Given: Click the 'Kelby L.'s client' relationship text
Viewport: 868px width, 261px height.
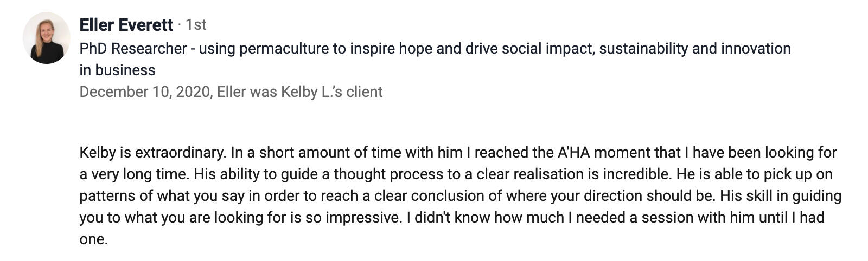Looking at the screenshot, I should click(331, 92).
